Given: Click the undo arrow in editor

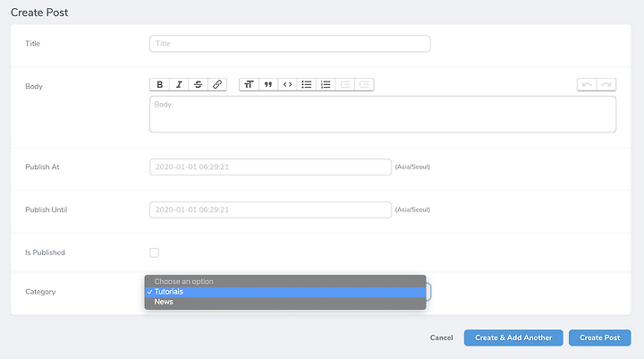Looking at the screenshot, I should pyautogui.click(x=587, y=85).
